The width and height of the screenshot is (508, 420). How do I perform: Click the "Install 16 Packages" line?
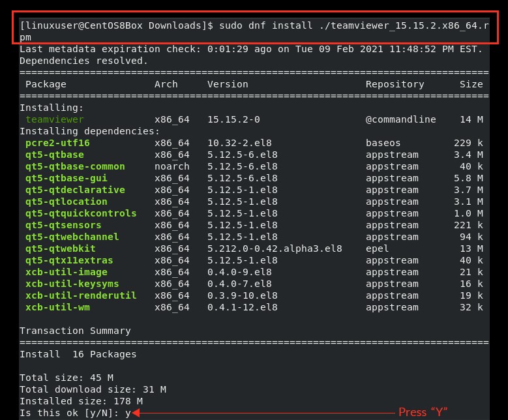click(78, 354)
